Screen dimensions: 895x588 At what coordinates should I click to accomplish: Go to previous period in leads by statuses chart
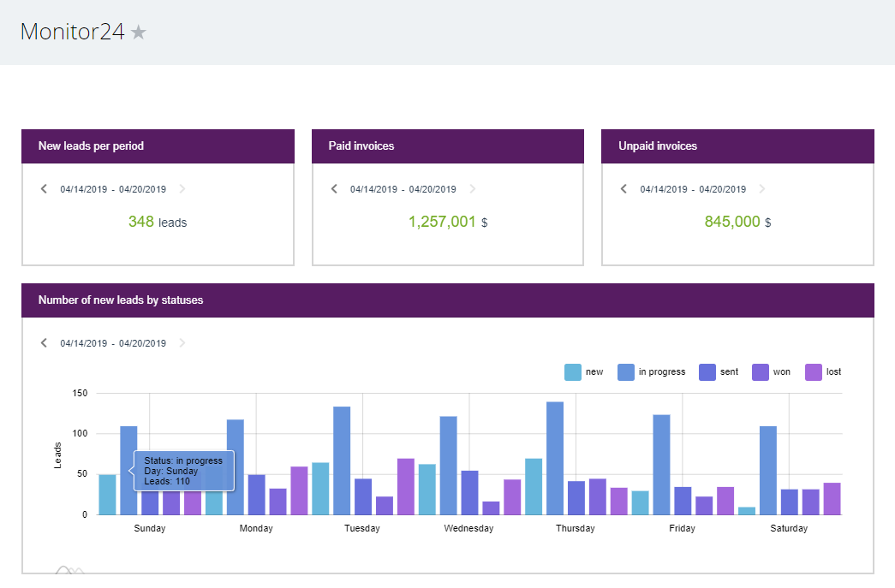44,343
